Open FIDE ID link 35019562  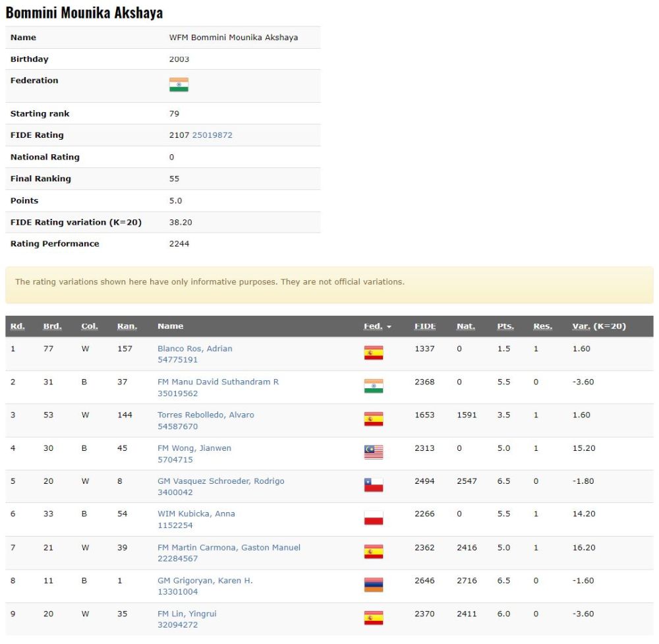[x=178, y=394]
